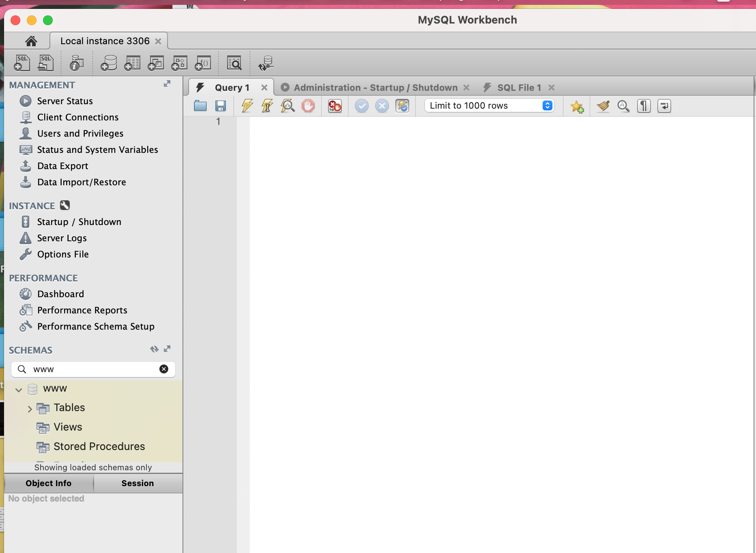Open Server Logs
Screen dimensions: 756x553
[x=62, y=238]
